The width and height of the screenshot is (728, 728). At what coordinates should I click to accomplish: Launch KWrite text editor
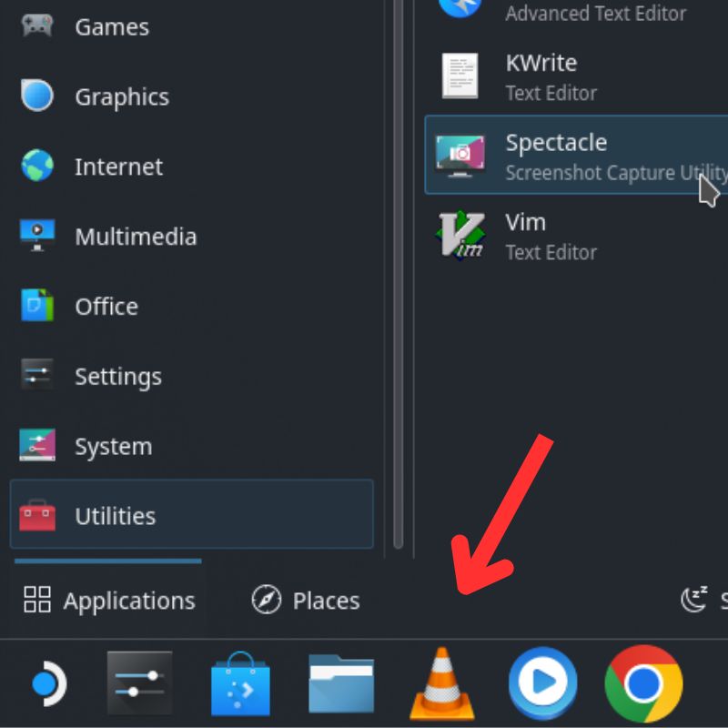[576, 76]
